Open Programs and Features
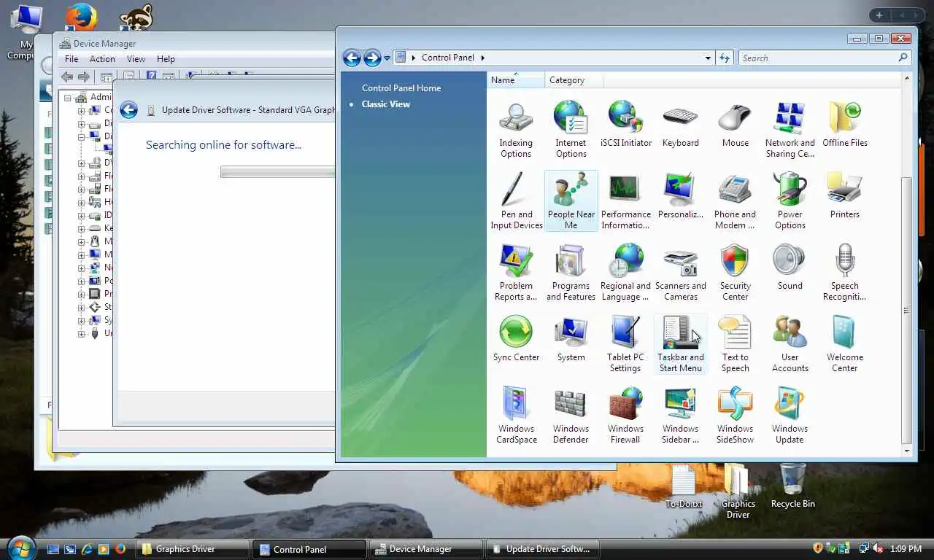Image resolution: width=934 pixels, height=560 pixels. tap(571, 273)
